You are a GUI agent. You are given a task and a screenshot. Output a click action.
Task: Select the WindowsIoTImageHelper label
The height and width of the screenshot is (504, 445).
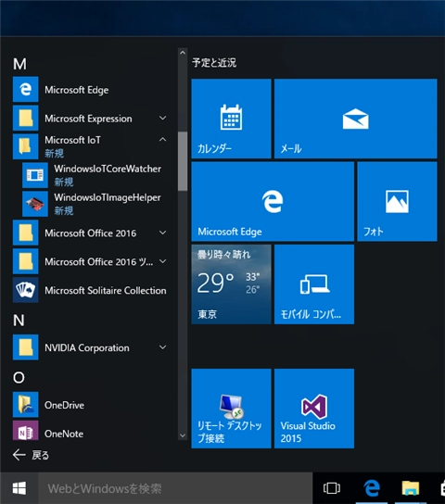pyautogui.click(x=108, y=197)
